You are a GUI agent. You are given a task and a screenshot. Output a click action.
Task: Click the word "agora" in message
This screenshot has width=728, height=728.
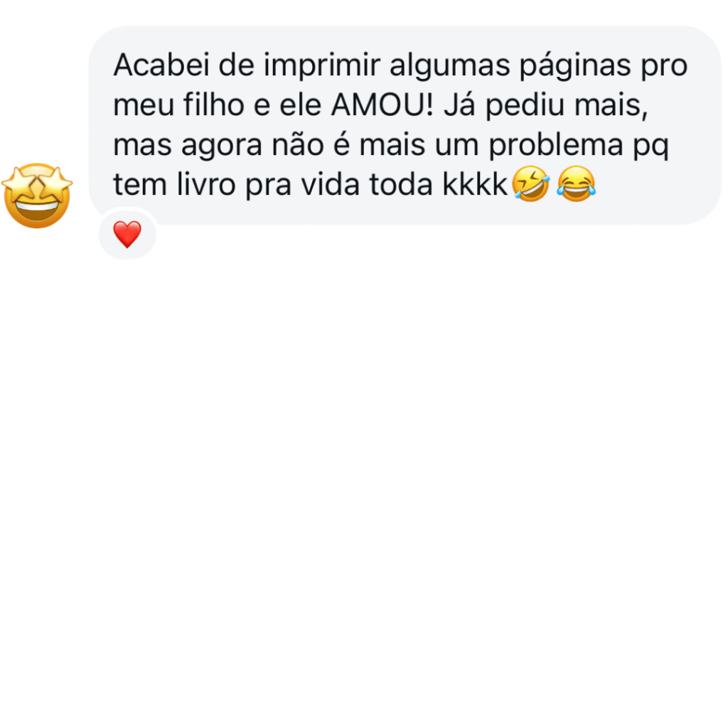click(x=222, y=145)
